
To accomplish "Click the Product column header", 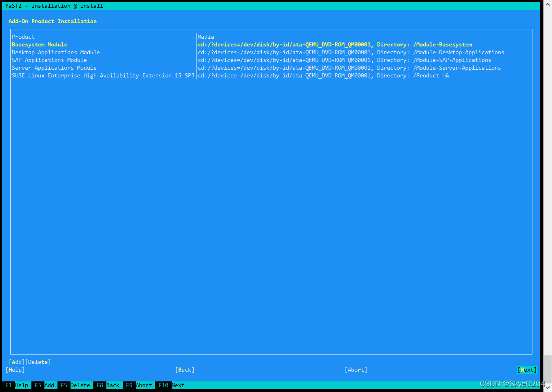I will point(23,37).
